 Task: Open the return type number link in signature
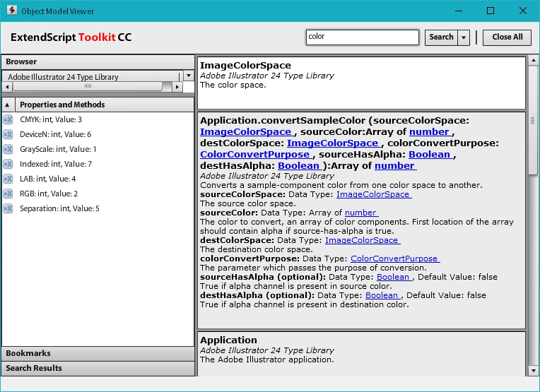(x=395, y=166)
